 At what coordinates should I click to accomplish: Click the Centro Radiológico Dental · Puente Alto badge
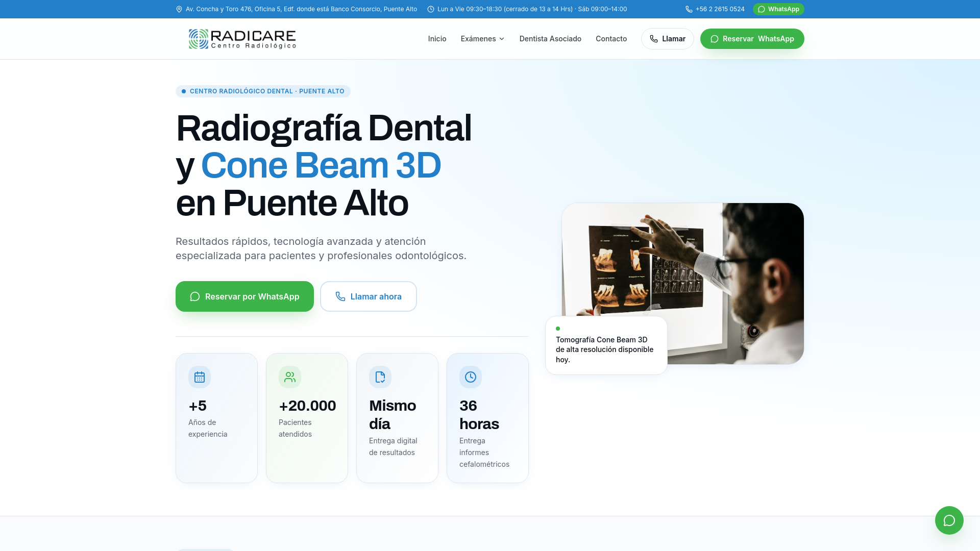(x=263, y=91)
